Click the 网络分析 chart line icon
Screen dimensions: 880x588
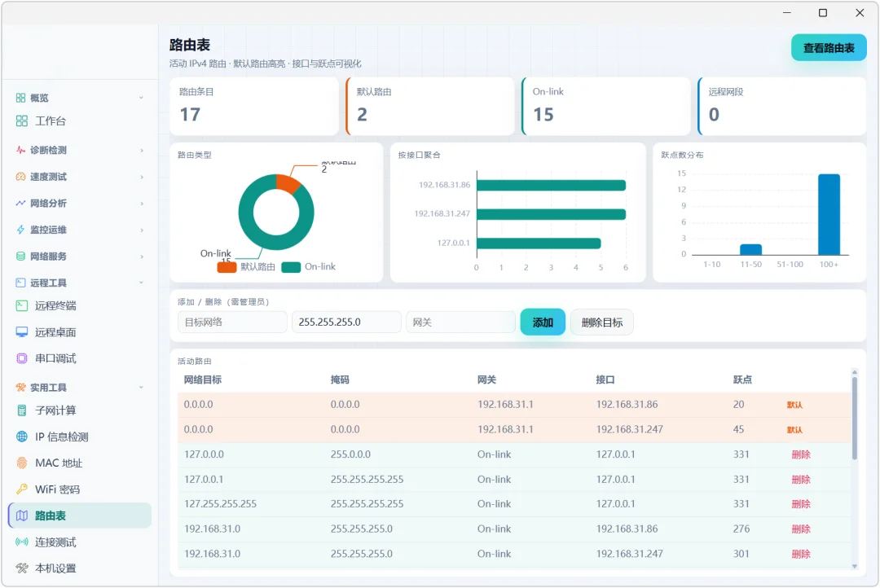coord(20,203)
